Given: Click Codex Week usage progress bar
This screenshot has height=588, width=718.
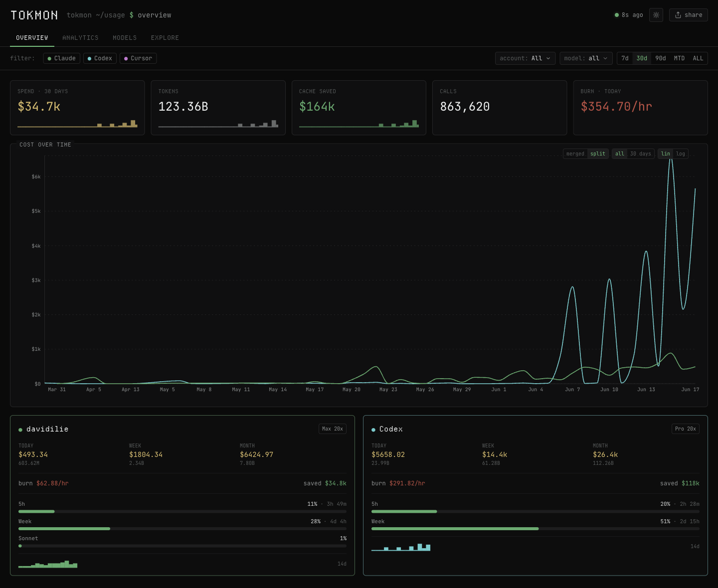Looking at the screenshot, I should (x=536, y=529).
